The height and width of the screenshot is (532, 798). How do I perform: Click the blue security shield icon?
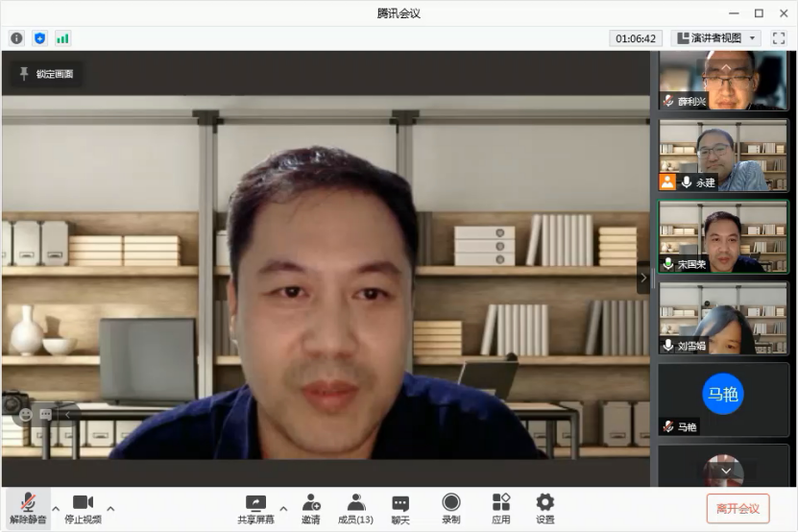(39, 38)
